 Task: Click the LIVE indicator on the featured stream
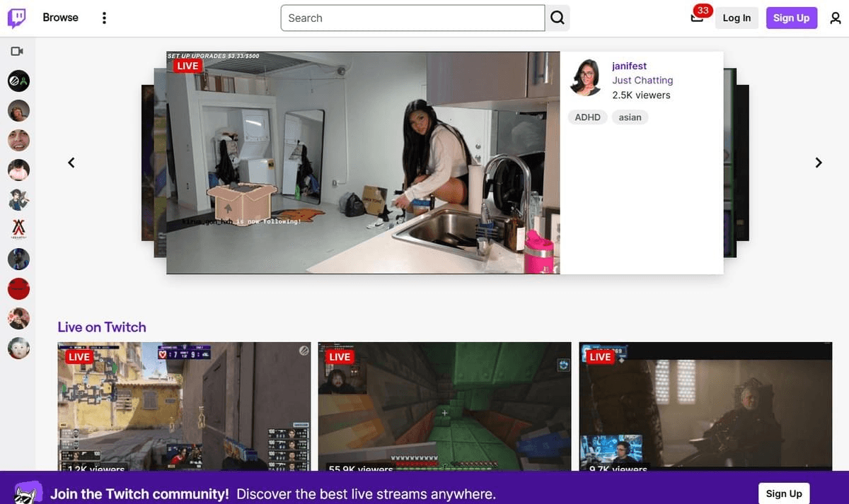click(x=187, y=65)
